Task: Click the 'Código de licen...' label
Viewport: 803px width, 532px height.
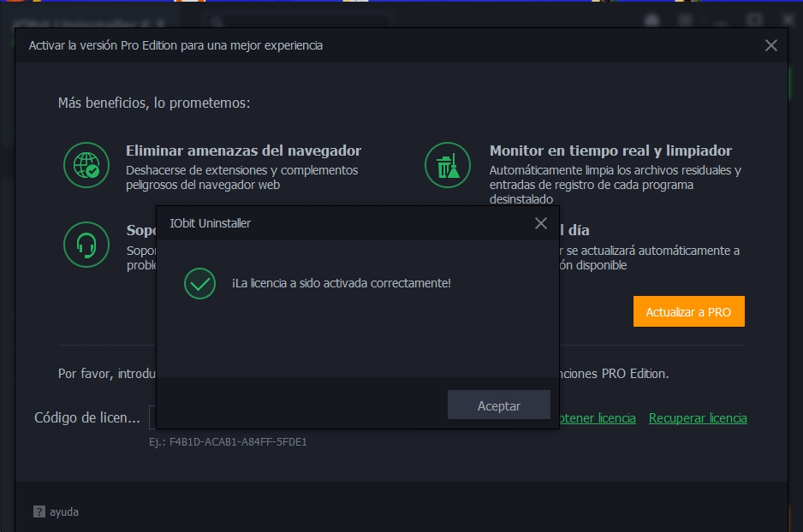Action: [x=87, y=417]
